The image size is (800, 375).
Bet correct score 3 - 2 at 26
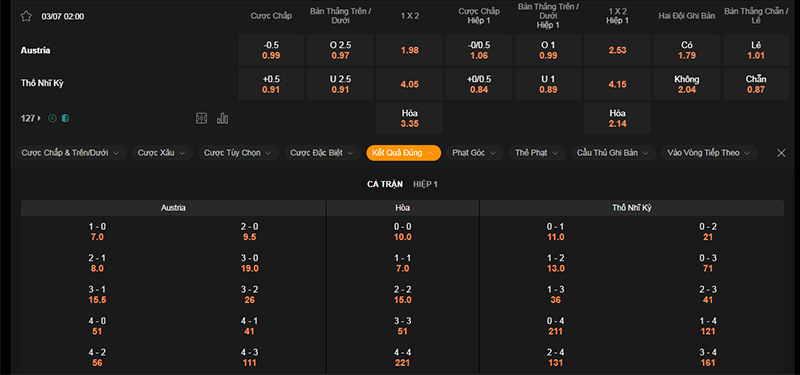[x=249, y=294]
